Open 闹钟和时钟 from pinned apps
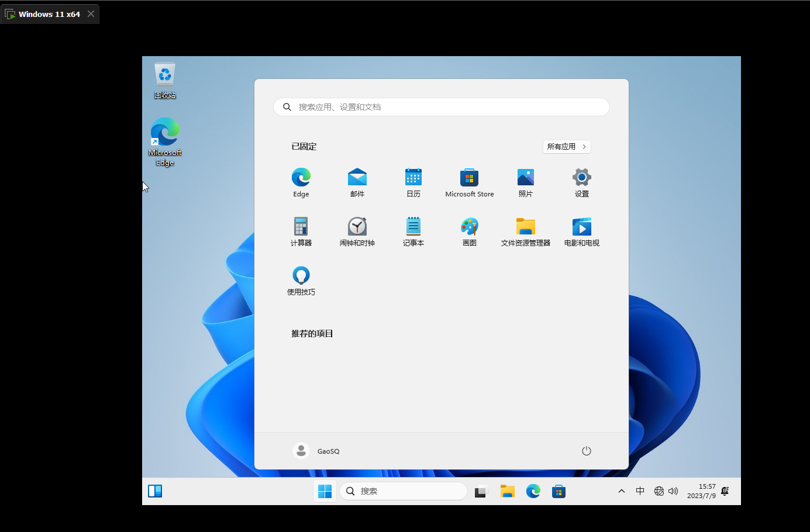The image size is (810, 532). 357,231
